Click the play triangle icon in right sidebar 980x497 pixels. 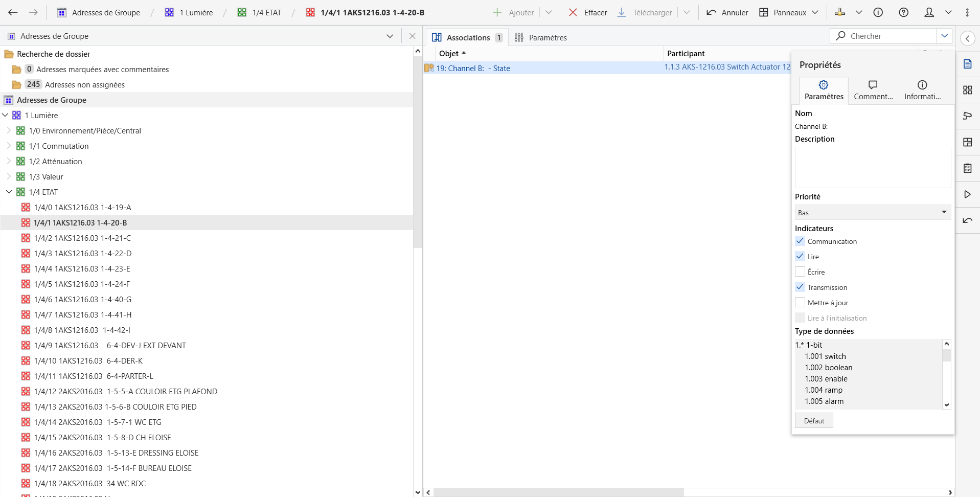click(967, 194)
